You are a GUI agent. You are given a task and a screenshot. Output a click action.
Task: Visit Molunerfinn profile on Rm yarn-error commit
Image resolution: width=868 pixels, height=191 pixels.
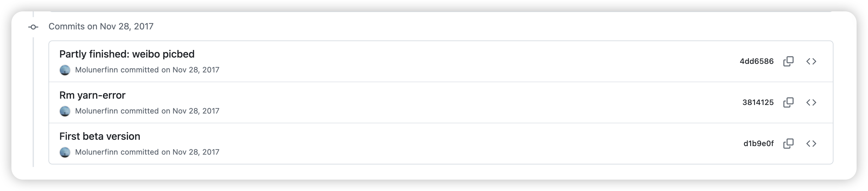click(x=96, y=111)
